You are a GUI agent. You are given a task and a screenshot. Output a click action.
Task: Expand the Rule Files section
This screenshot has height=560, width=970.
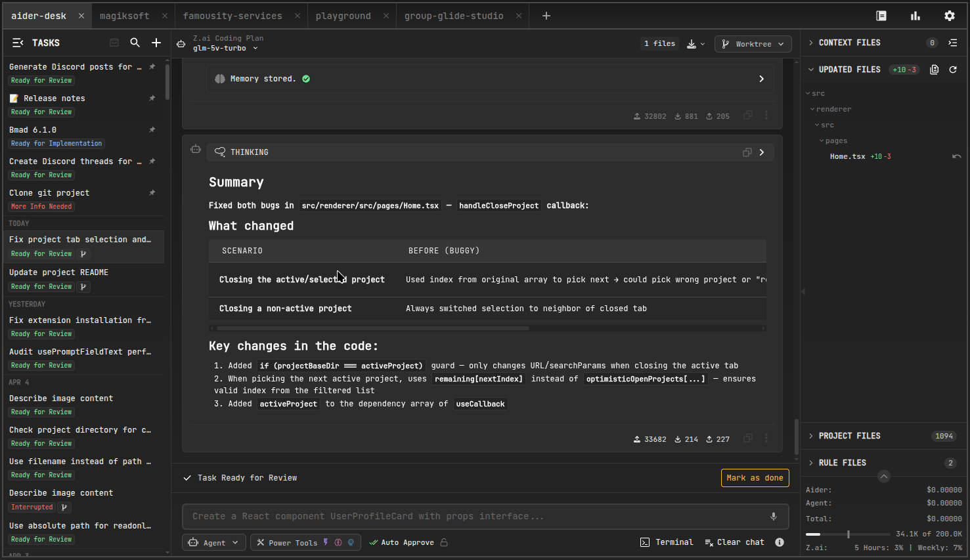[x=811, y=463]
